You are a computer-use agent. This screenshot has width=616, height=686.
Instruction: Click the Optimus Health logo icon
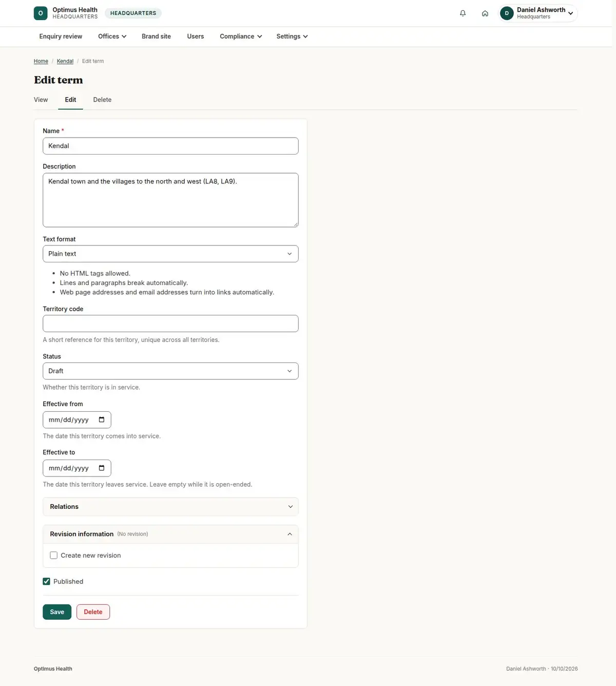41,13
